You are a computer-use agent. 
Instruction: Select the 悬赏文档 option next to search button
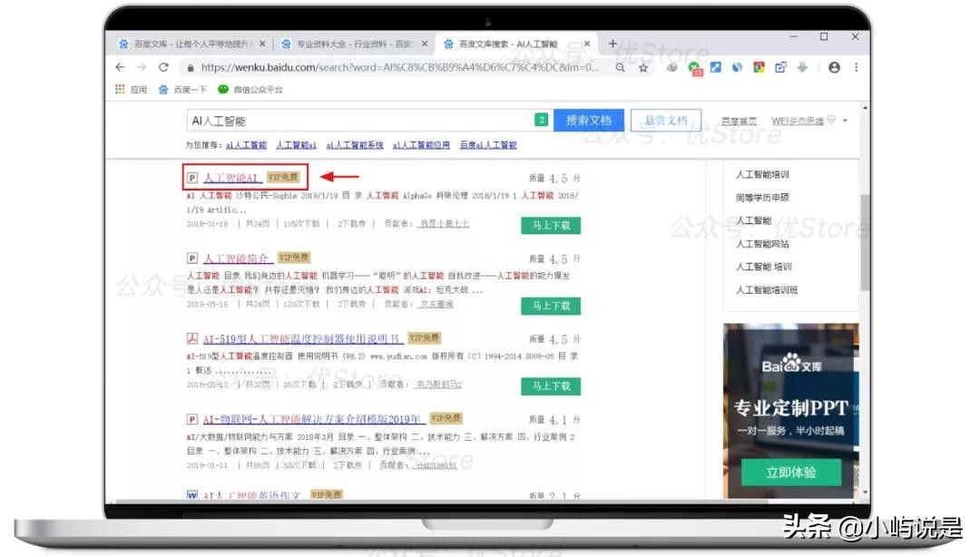coord(667,120)
